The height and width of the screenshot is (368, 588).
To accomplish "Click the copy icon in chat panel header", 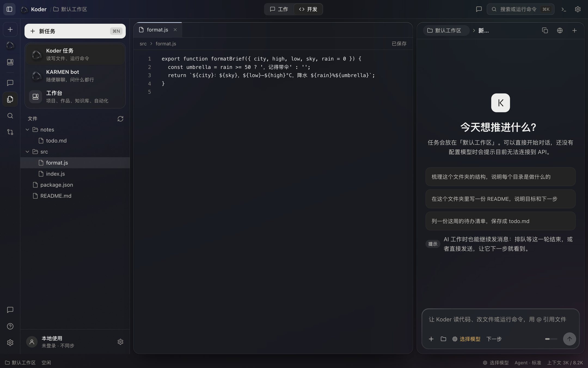I will [x=545, y=31].
